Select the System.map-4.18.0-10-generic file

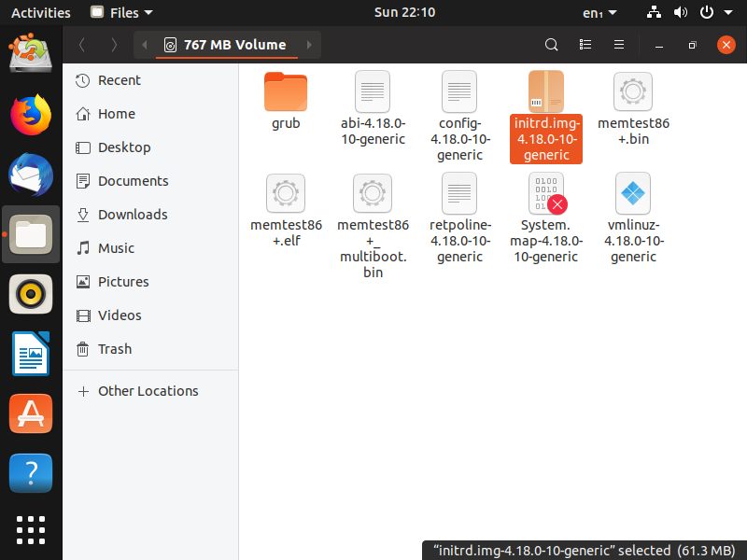545,194
